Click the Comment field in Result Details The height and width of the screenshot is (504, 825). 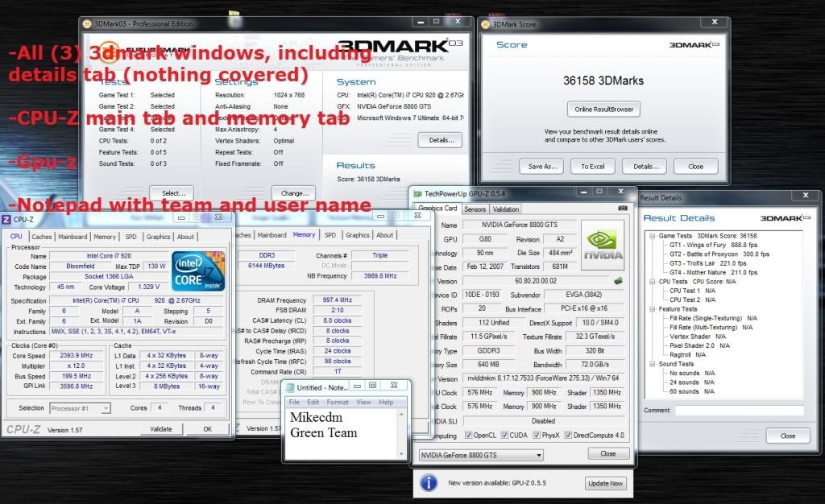click(740, 411)
